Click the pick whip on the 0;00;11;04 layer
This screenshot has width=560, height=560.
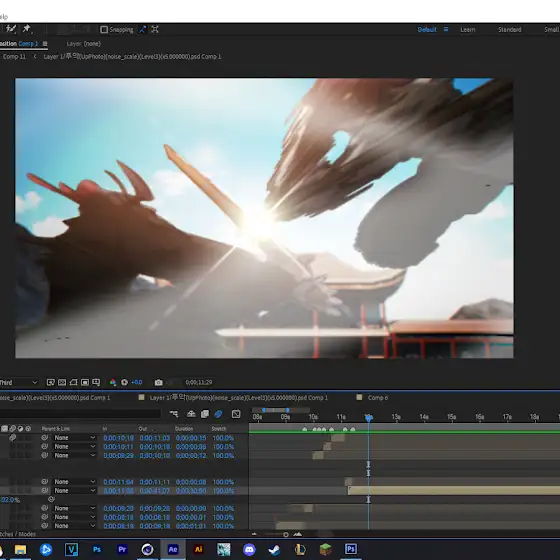pos(45,482)
